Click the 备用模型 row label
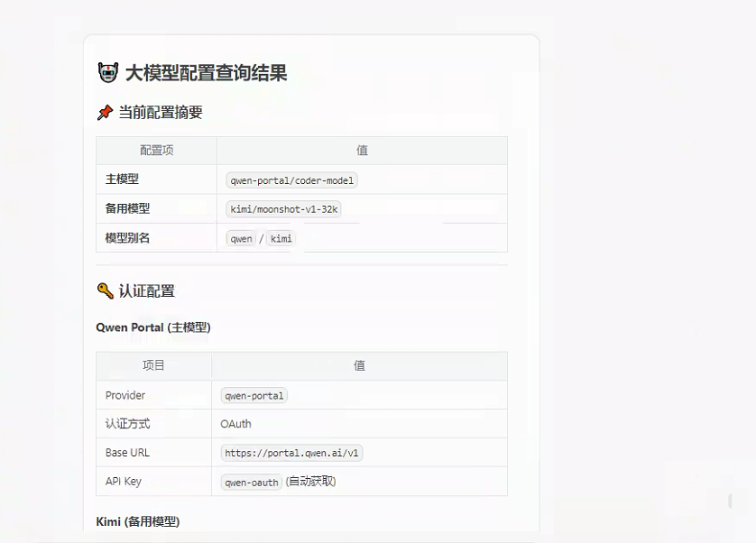 coord(127,208)
